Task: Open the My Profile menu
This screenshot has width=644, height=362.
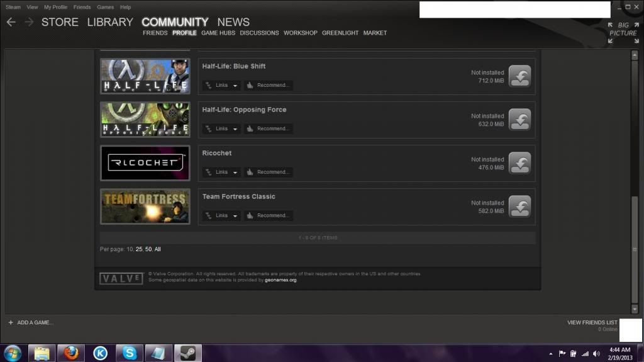Action: click(55, 7)
